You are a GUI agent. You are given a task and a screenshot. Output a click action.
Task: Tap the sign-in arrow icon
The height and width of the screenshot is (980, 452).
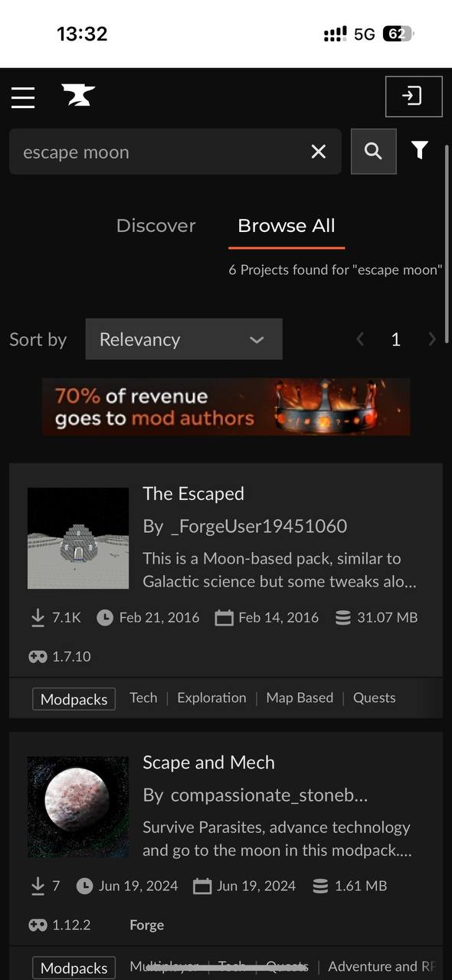point(414,96)
